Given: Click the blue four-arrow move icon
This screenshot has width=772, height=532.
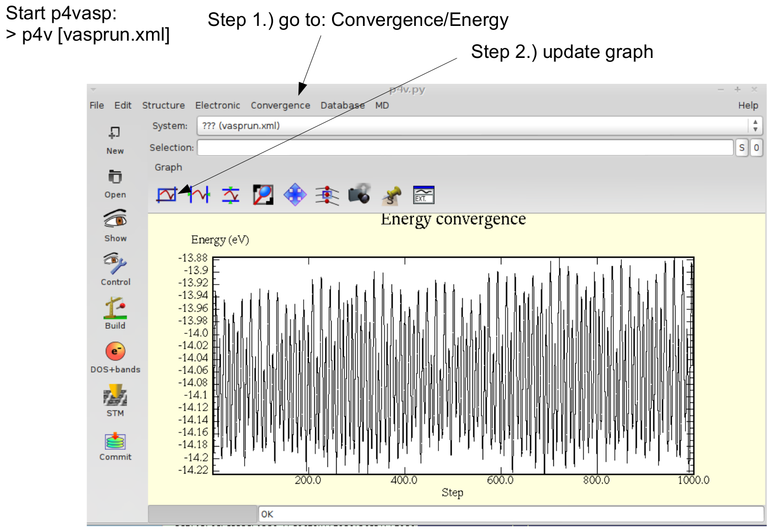Looking at the screenshot, I should [295, 195].
